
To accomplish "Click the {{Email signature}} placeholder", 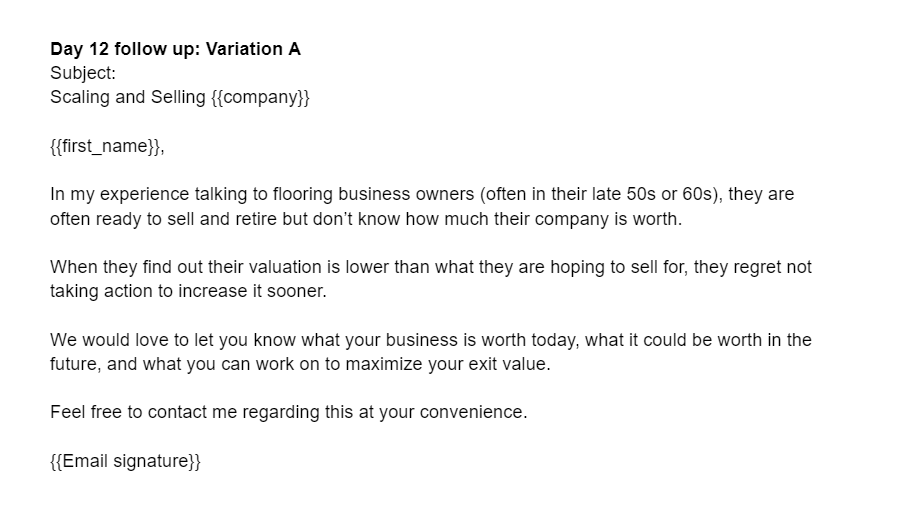I will click(x=125, y=461).
